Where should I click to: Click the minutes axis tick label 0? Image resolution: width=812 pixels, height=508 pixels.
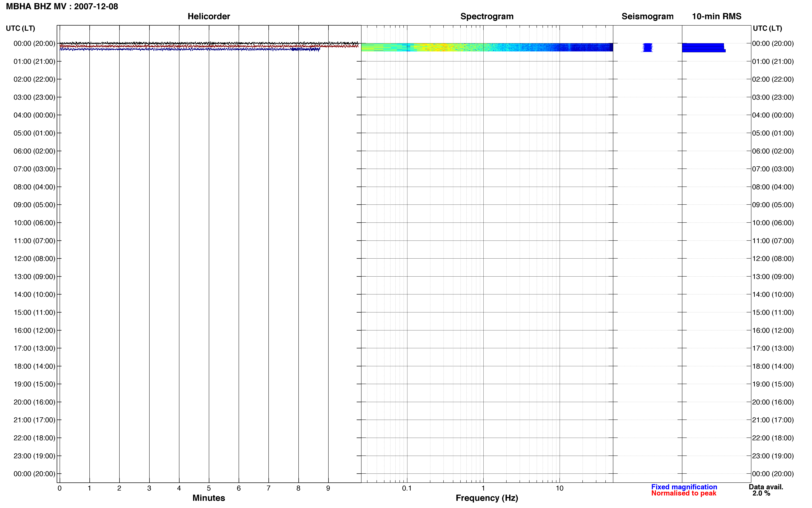click(x=59, y=488)
